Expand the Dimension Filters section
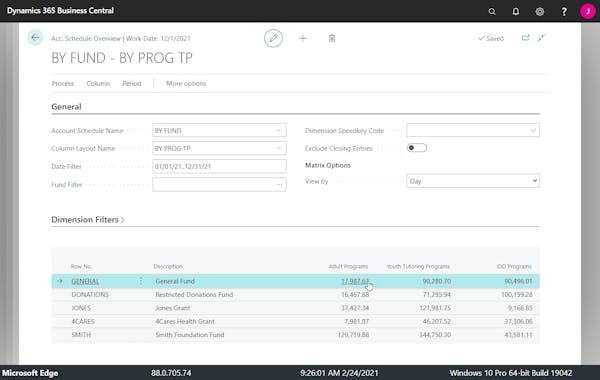 tap(88, 220)
